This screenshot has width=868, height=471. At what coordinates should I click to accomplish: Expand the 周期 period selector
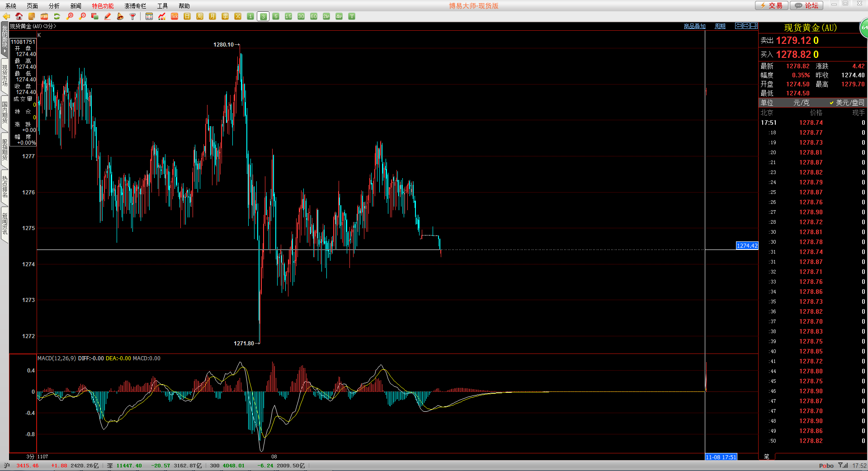720,26
